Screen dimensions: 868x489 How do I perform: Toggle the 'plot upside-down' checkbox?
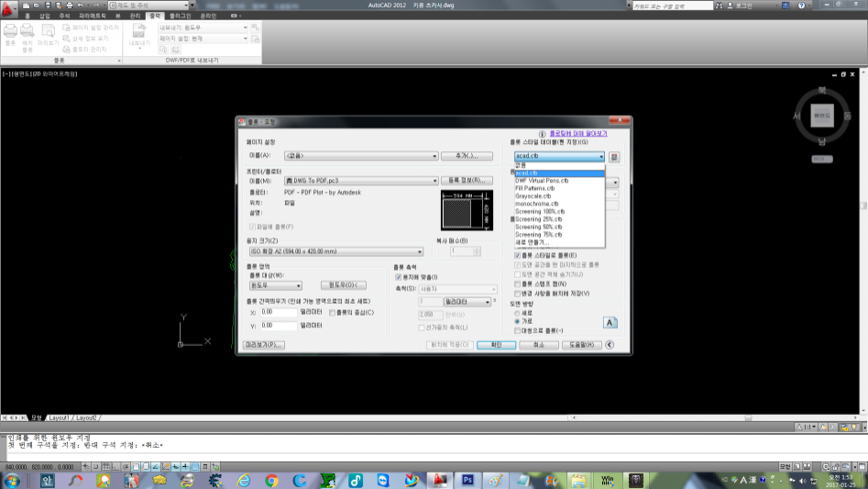point(518,330)
